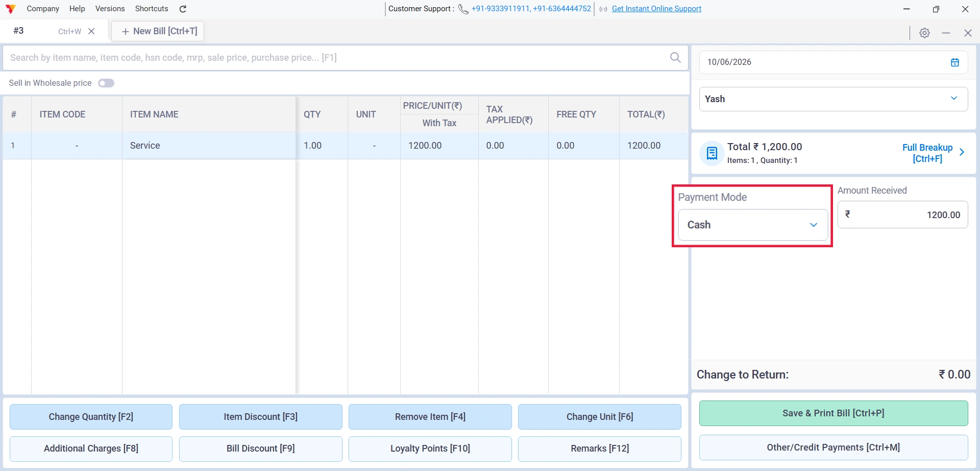Click Get Instant Online Support link

656,9
